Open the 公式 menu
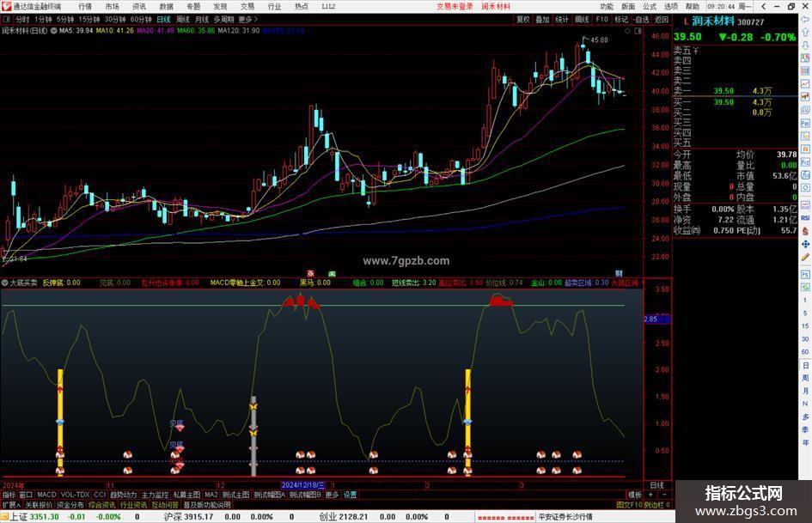This screenshot has height=523, width=812. [x=650, y=7]
